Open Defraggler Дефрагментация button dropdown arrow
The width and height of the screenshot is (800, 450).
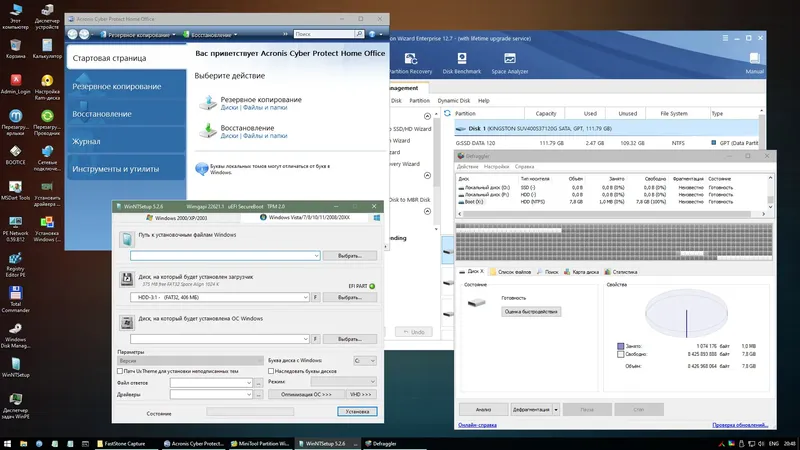click(x=556, y=409)
